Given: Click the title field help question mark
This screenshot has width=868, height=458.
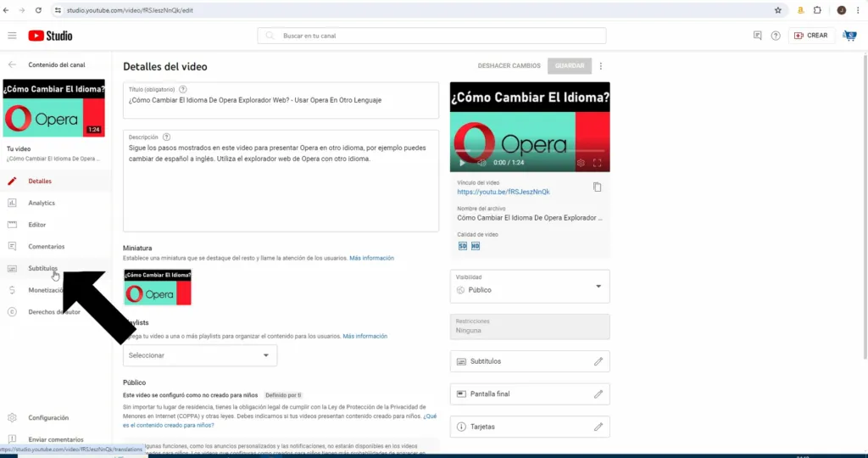Looking at the screenshot, I should (183, 89).
